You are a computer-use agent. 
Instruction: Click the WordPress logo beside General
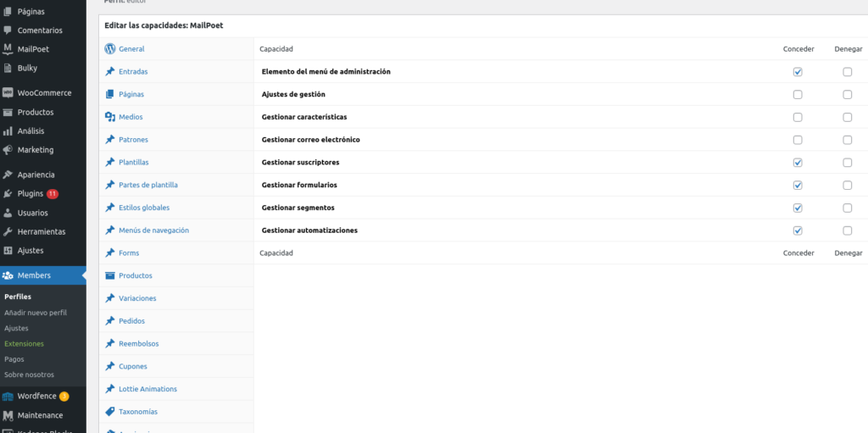tap(109, 49)
